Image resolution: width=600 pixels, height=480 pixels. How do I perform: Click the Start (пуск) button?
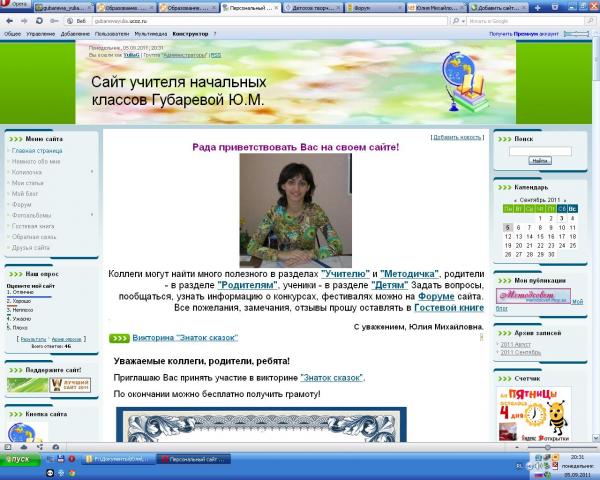(20, 459)
